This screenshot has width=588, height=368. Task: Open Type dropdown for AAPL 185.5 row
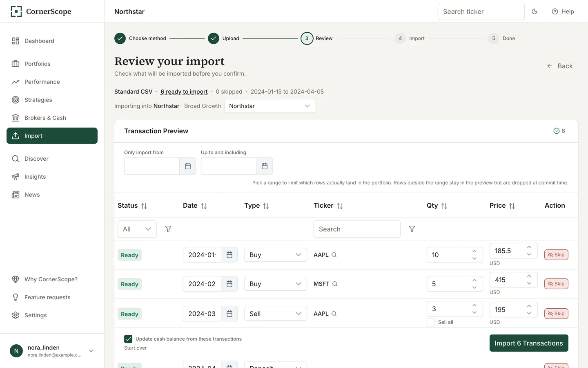[x=276, y=255]
